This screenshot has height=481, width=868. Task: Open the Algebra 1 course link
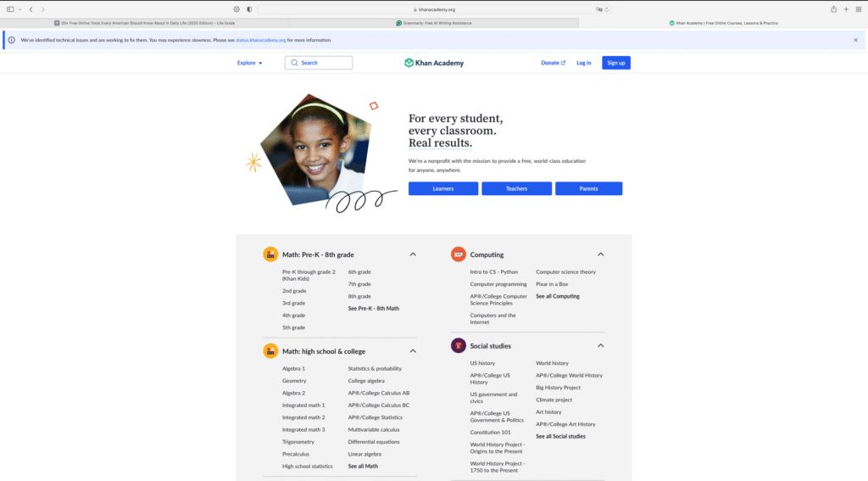(x=293, y=368)
